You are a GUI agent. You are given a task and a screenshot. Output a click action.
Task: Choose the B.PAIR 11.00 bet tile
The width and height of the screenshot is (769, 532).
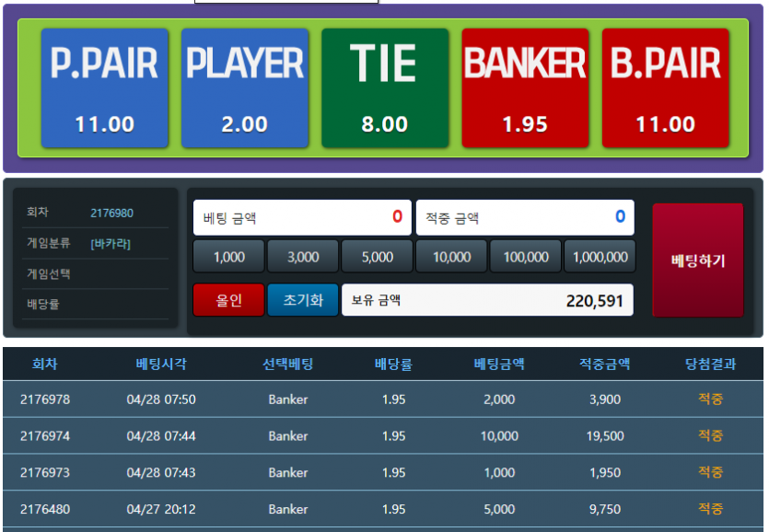click(x=665, y=88)
